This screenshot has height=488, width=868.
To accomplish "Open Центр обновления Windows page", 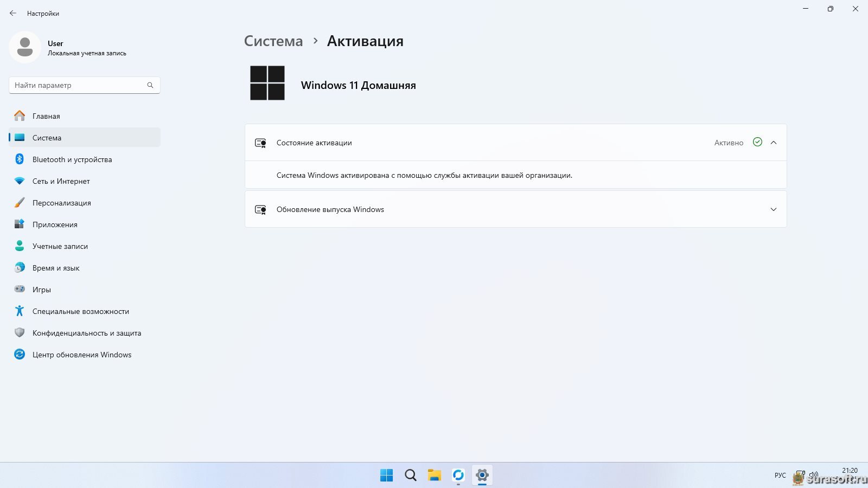I will [85, 354].
